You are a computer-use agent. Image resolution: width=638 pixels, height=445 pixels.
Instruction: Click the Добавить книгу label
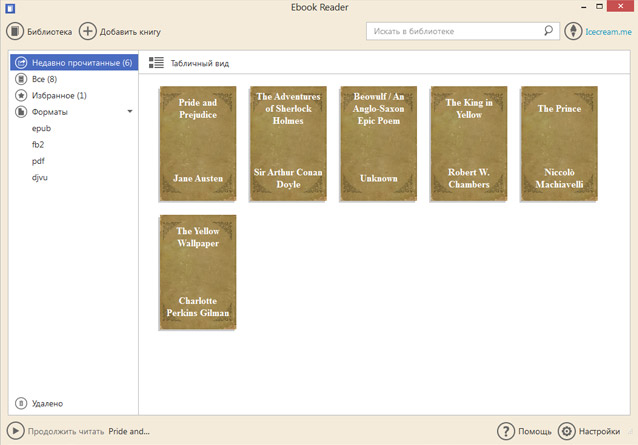point(130,32)
